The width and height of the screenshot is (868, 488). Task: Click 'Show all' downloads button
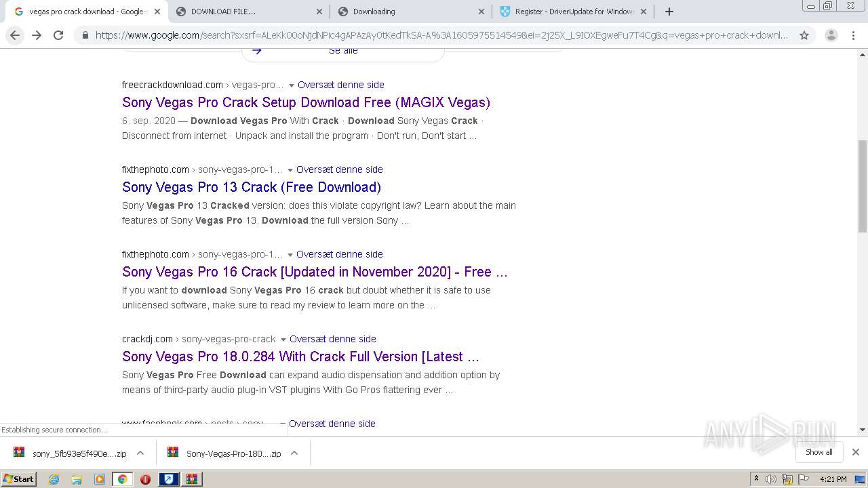pos(819,452)
